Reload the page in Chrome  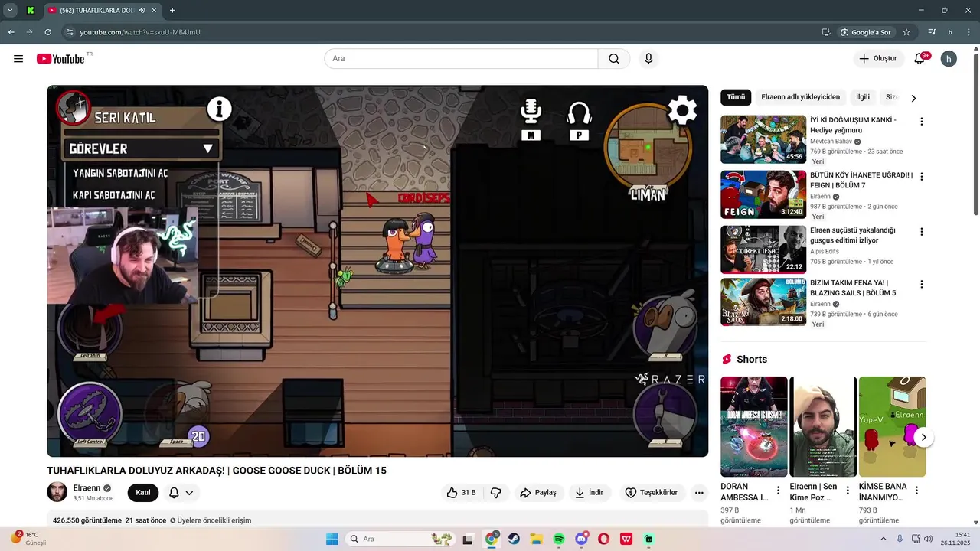[x=47, y=32]
